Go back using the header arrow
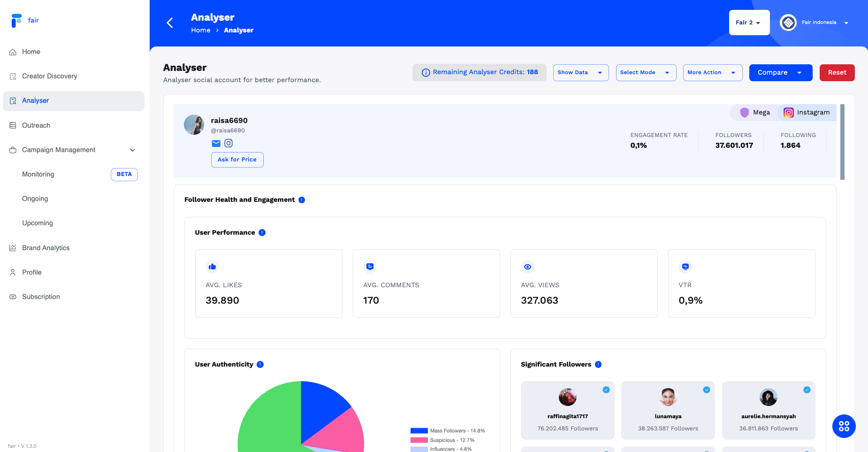 pos(170,23)
